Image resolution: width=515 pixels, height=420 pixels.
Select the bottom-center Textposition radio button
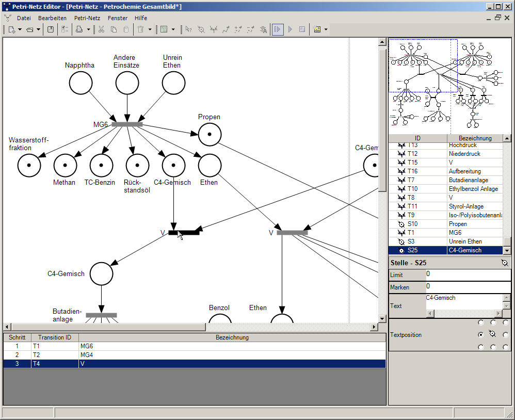493,347
